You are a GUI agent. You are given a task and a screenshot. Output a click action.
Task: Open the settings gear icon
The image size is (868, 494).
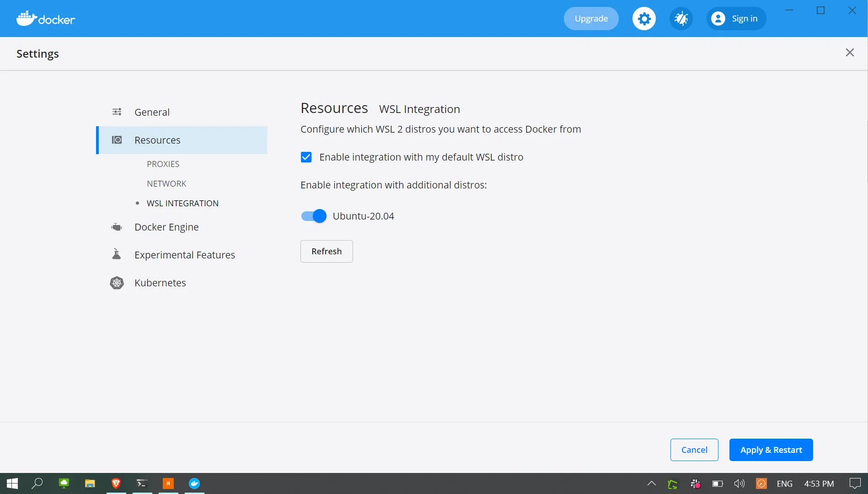click(x=644, y=19)
